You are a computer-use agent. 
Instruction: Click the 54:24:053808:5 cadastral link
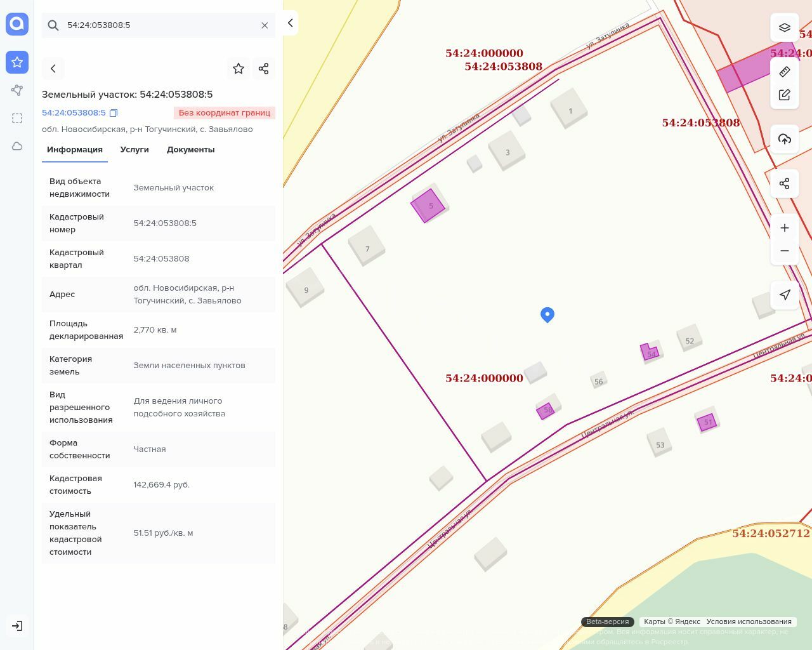coord(74,113)
